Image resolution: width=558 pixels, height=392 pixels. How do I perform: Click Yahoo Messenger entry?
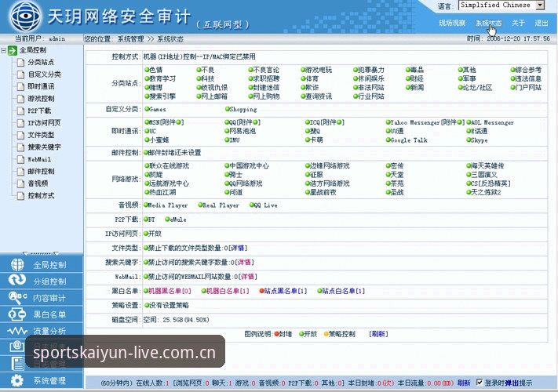coord(415,122)
